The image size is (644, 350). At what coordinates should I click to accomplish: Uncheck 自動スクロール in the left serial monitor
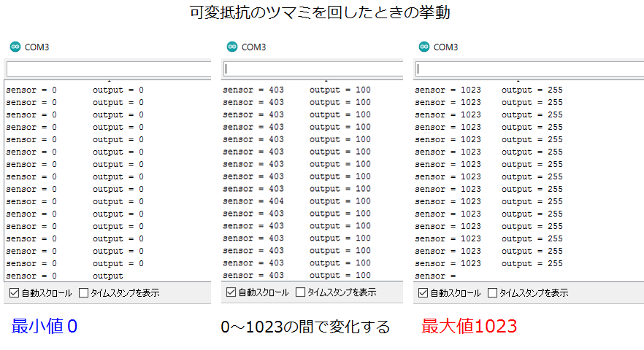coord(15,293)
